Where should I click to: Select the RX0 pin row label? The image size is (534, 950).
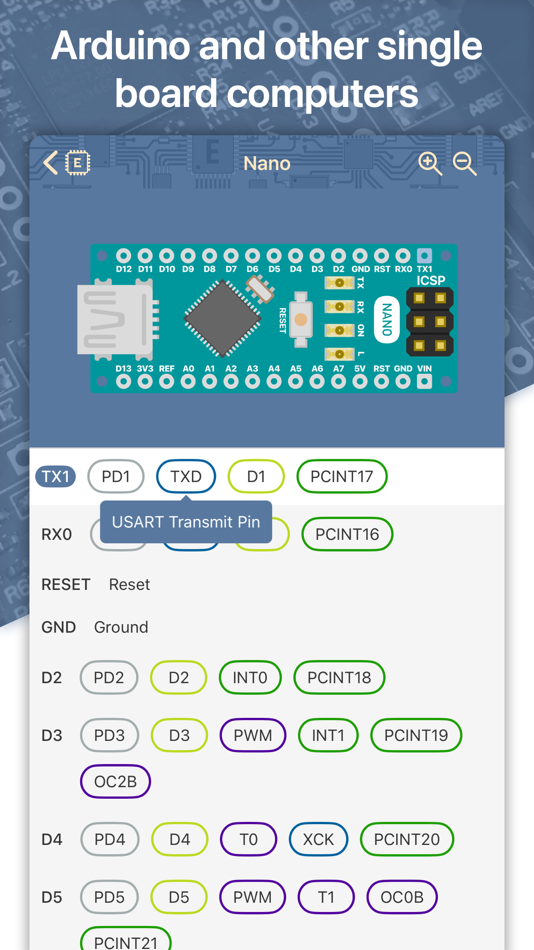click(56, 534)
